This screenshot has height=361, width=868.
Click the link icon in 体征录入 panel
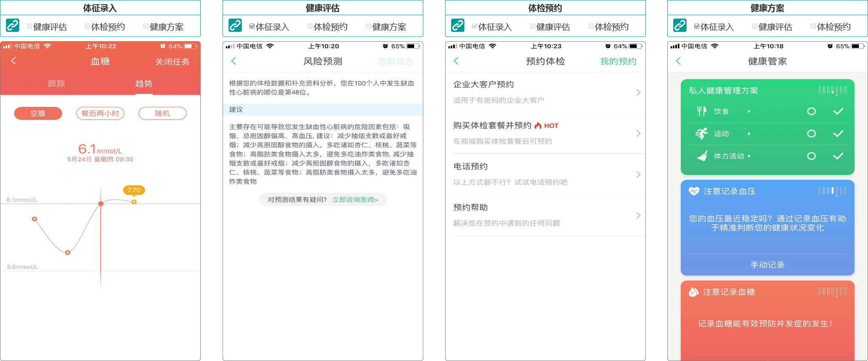13,26
